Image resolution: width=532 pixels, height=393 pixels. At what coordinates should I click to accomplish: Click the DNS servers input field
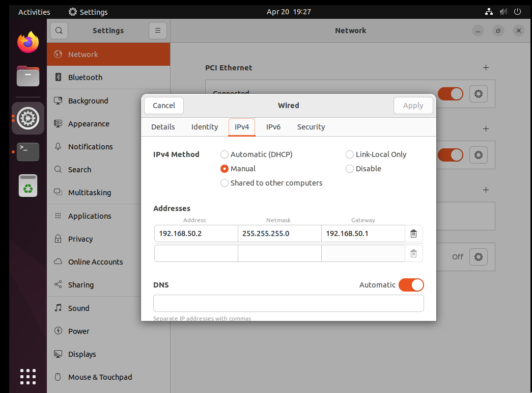(x=288, y=303)
